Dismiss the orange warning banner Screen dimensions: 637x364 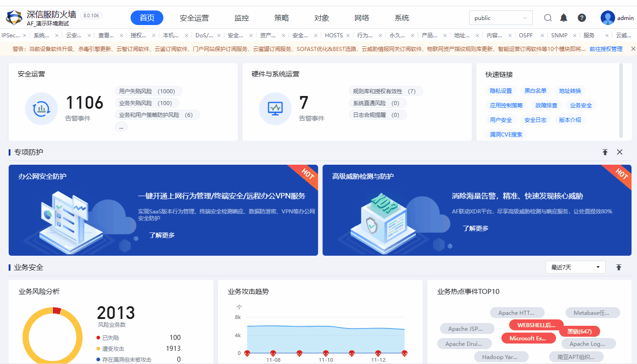pos(633,49)
